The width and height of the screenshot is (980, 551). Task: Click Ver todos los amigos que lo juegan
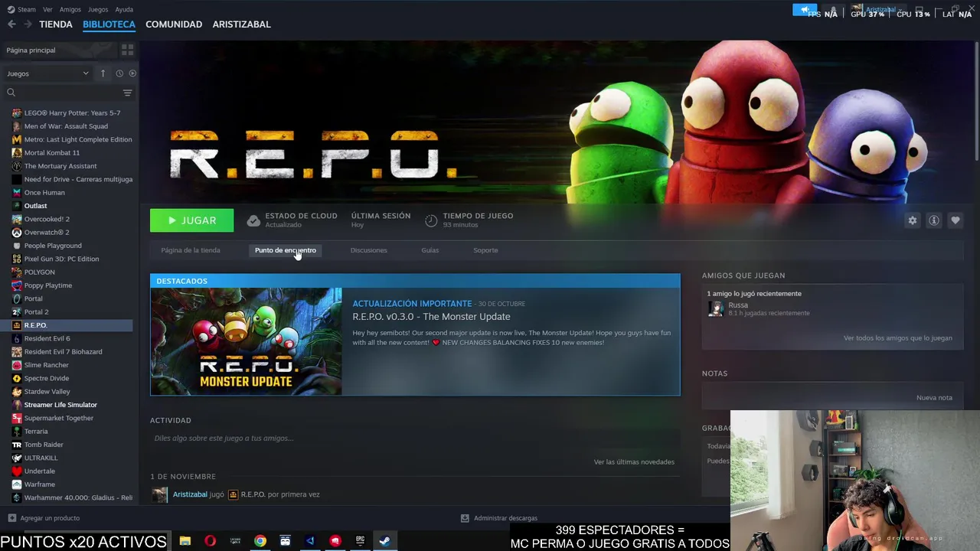pyautogui.click(x=898, y=338)
